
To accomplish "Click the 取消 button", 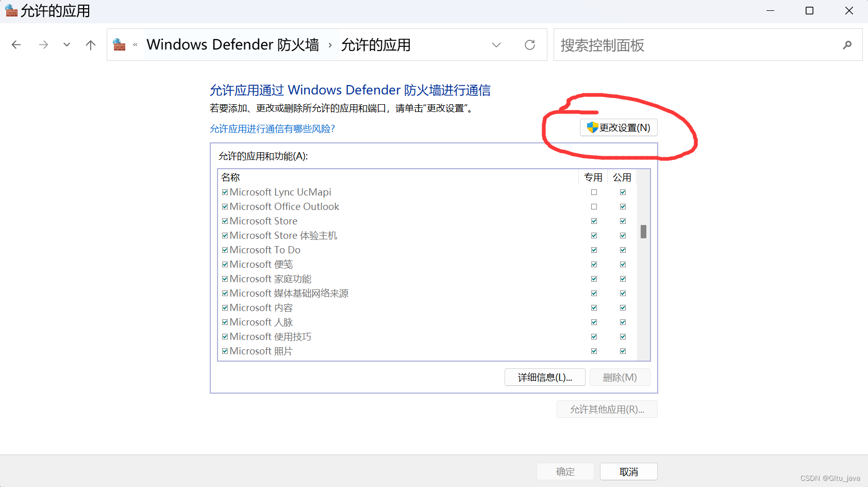I will pos(629,472).
